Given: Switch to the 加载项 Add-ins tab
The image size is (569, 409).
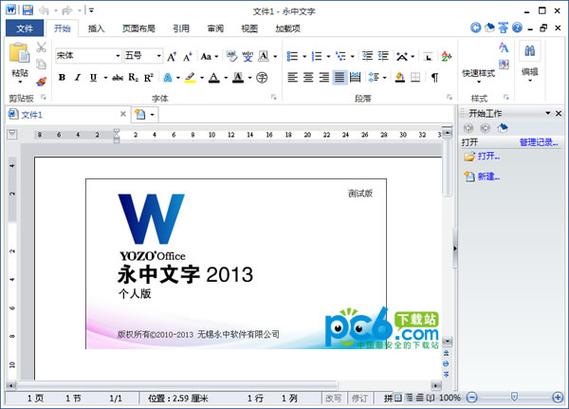Looking at the screenshot, I should pyautogui.click(x=288, y=28).
